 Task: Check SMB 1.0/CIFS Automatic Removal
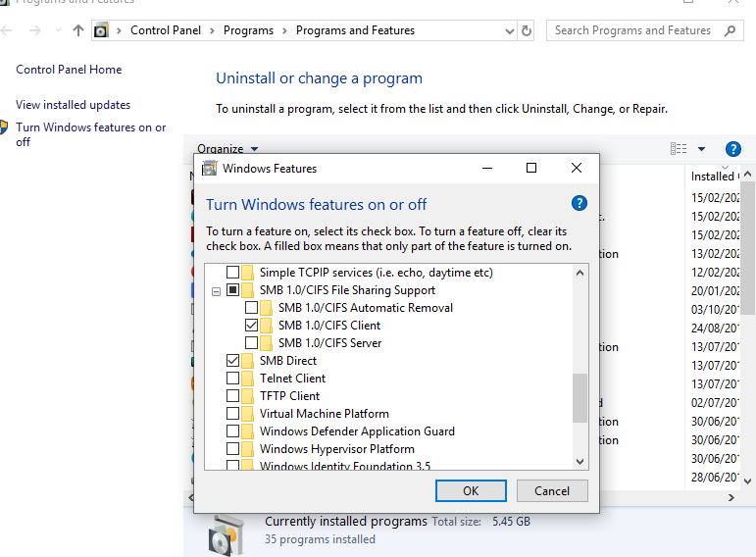(251, 308)
